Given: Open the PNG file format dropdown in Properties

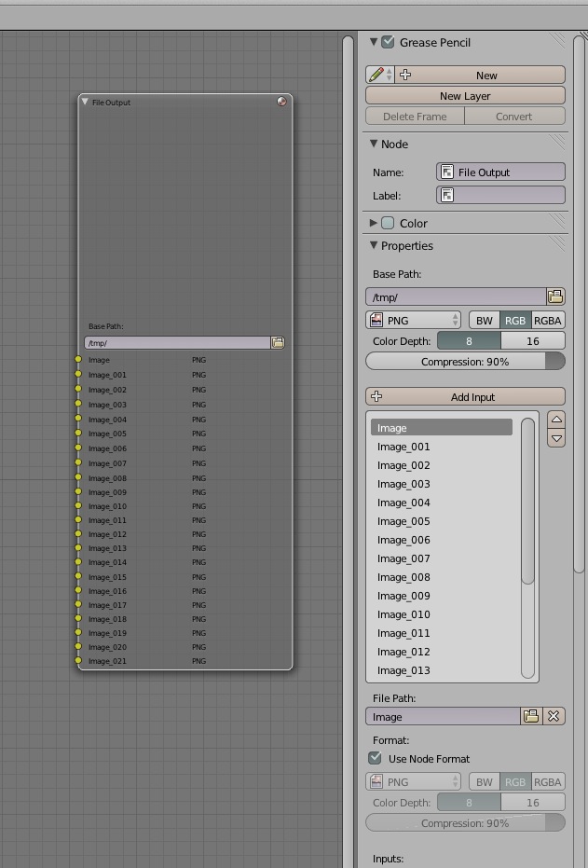Looking at the screenshot, I should [413, 321].
